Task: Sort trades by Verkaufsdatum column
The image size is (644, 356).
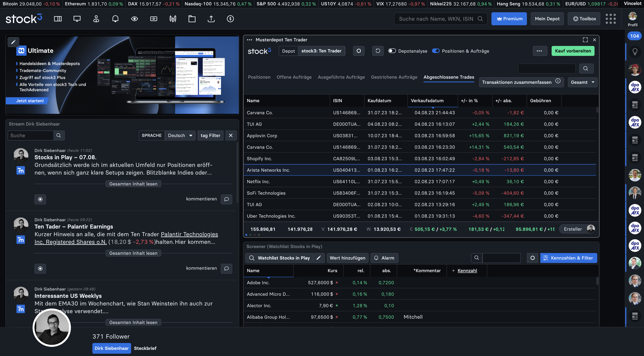Action: click(x=433, y=101)
